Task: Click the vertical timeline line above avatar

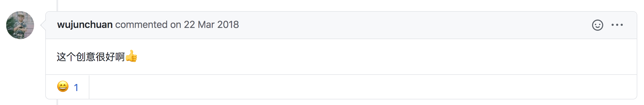Action: (x=57, y=6)
